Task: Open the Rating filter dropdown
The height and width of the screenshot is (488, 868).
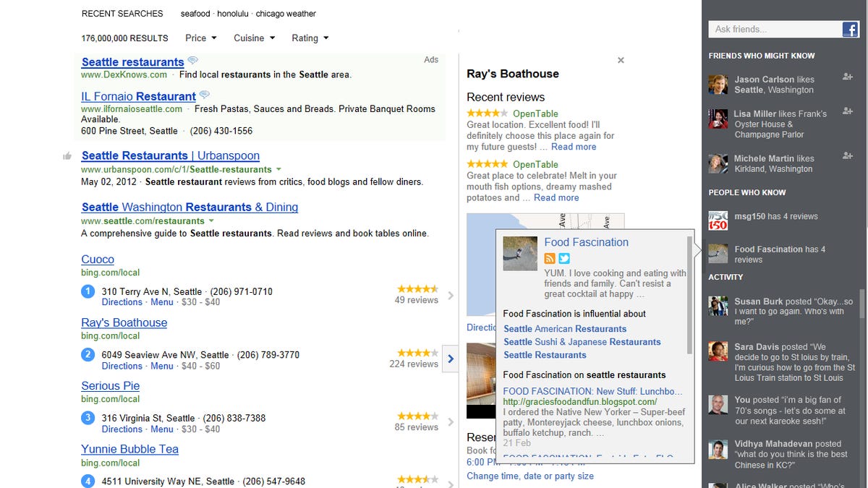Action: [x=310, y=38]
